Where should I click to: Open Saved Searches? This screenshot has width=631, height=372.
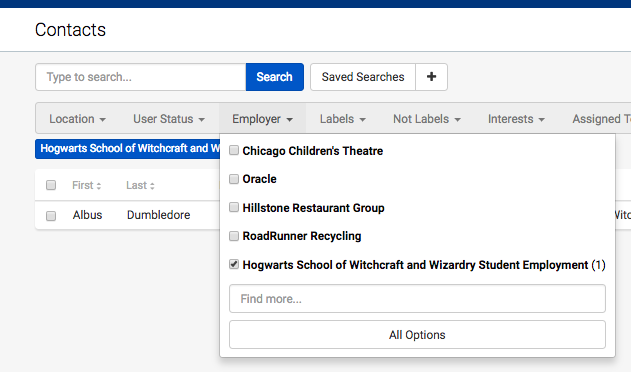tap(363, 77)
